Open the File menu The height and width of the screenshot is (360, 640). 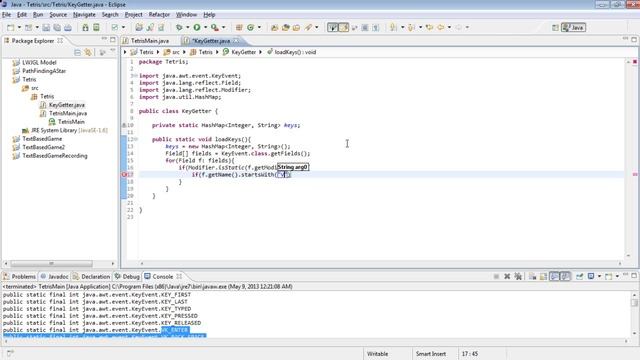click(7, 15)
